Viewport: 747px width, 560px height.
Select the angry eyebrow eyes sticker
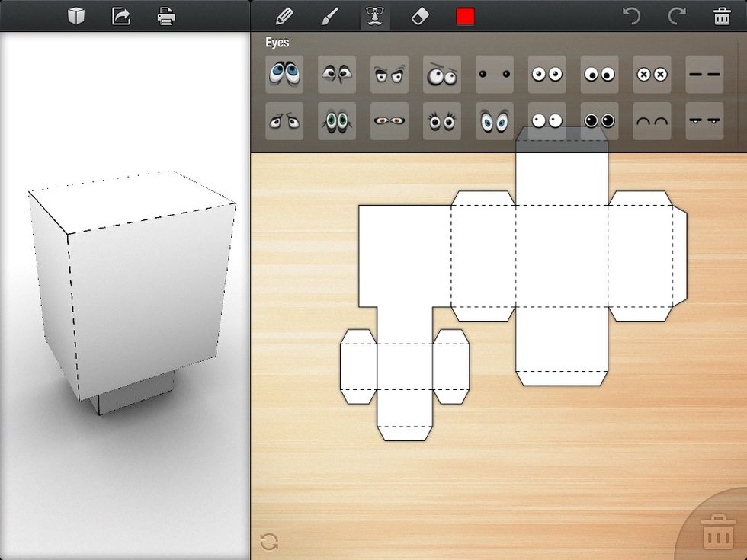(x=390, y=74)
